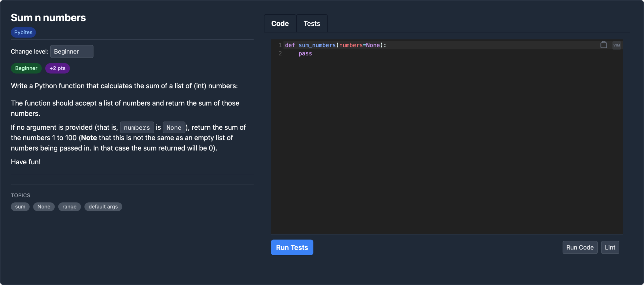Click the range topic tag
Image resolution: width=644 pixels, height=285 pixels.
coord(69,207)
